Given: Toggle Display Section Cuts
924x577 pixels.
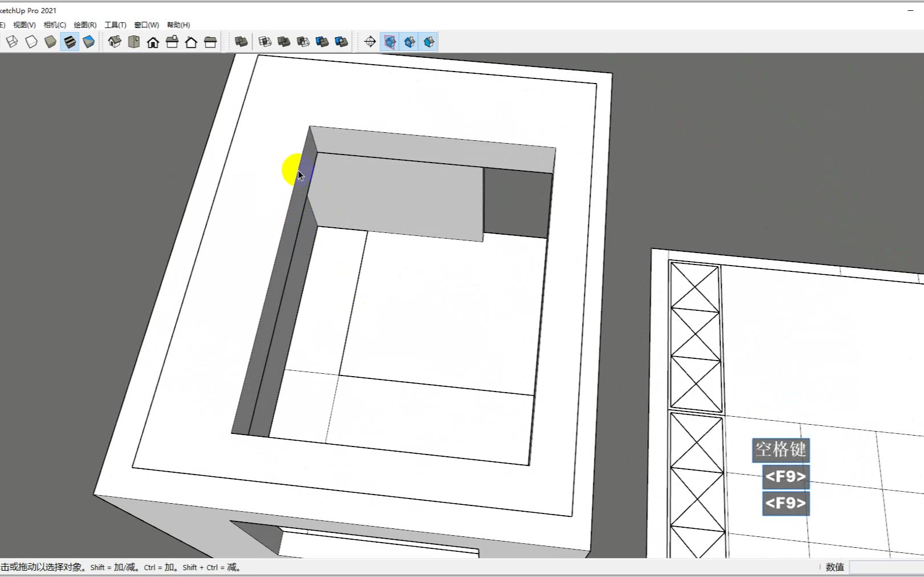Looking at the screenshot, I should point(410,42).
